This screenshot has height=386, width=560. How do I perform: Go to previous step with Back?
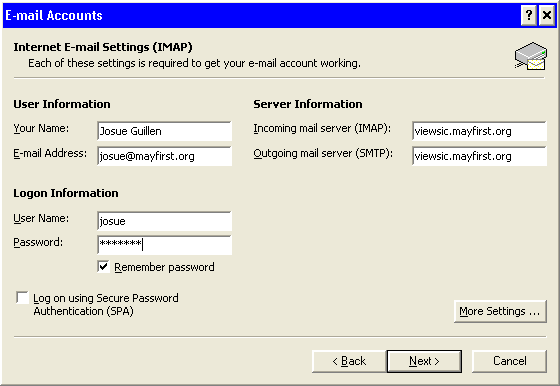tap(349, 361)
